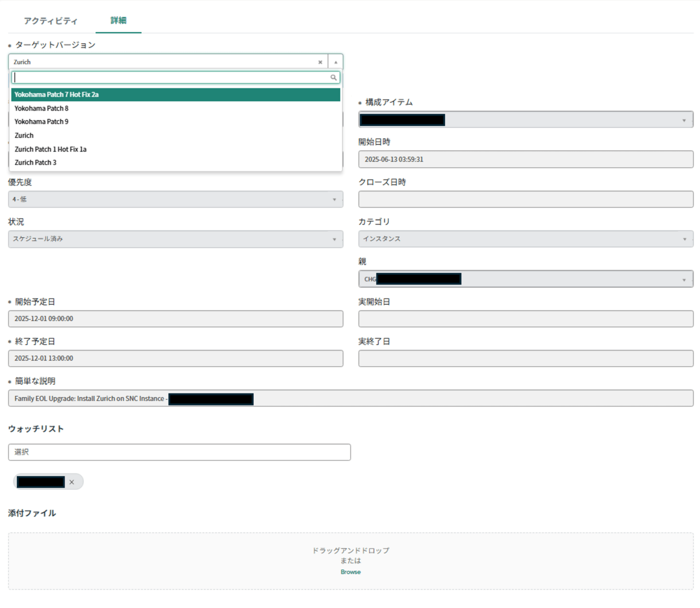700x608 pixels.
Task: Switch to the アクティビティ tab
Action: [50, 21]
